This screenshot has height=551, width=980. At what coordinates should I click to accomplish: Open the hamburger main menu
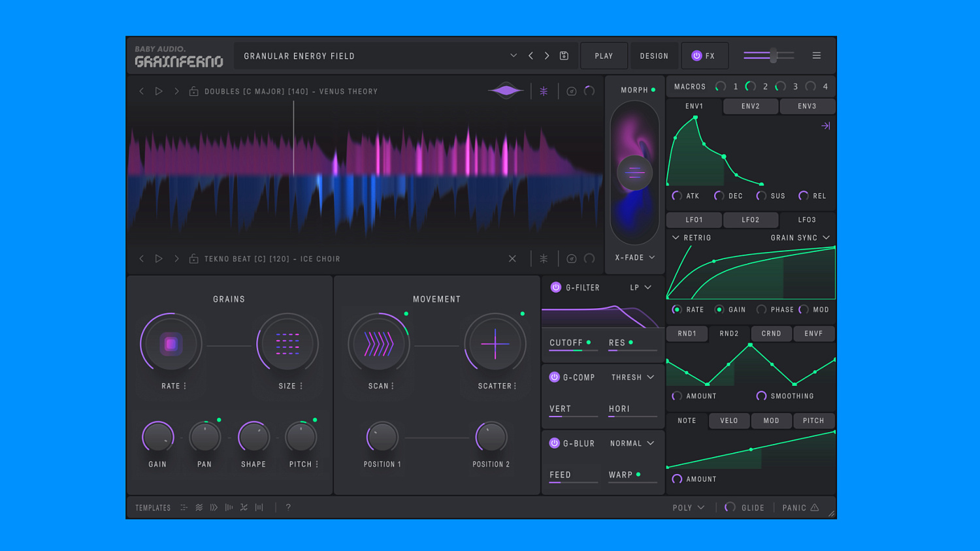(x=817, y=55)
